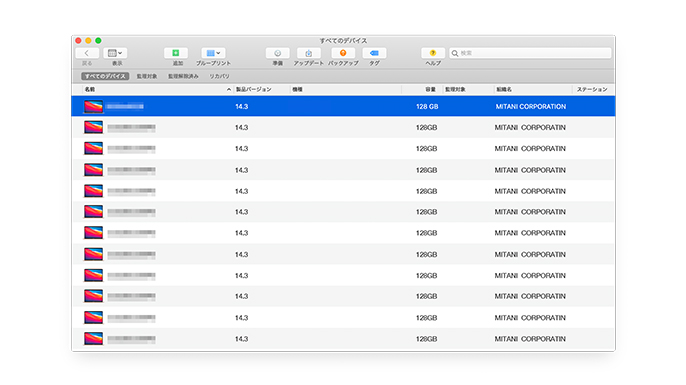Click version 14.3 in the highlighted row
The width and height of the screenshot is (686, 385).
point(242,106)
